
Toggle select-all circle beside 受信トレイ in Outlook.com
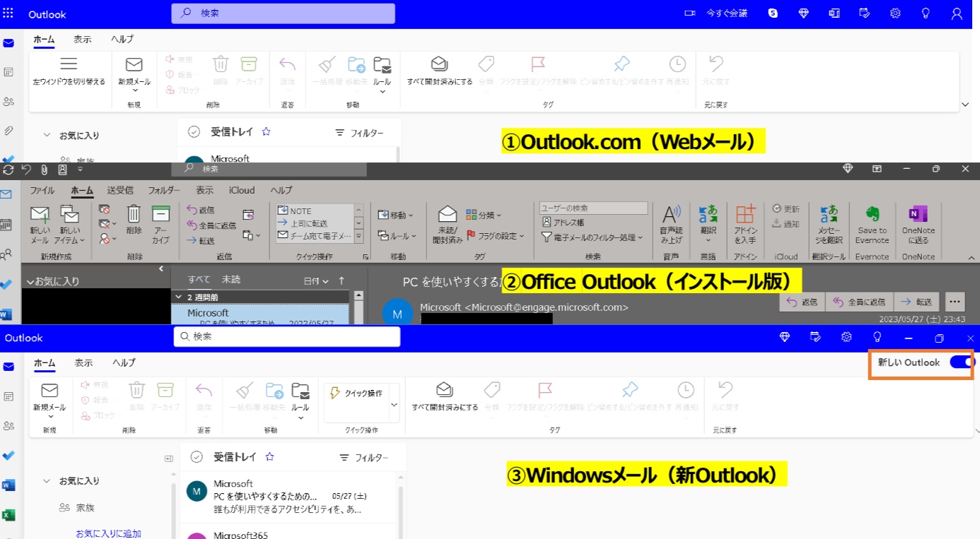point(194,131)
